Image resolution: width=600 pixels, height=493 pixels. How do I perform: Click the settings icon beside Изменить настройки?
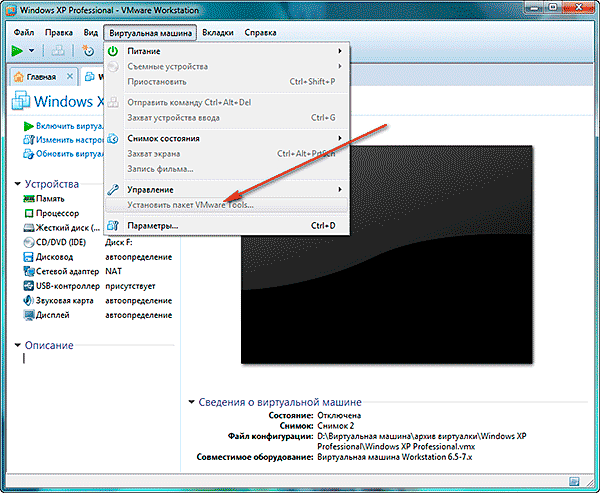click(29, 140)
